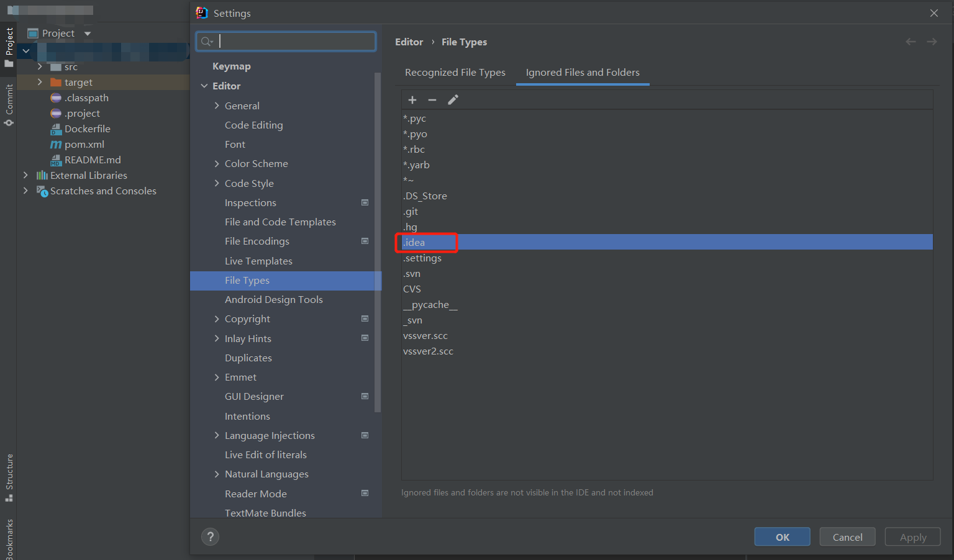Screen dimensions: 954x560
Task: Expand the Copyright settings node
Action: click(x=217, y=318)
